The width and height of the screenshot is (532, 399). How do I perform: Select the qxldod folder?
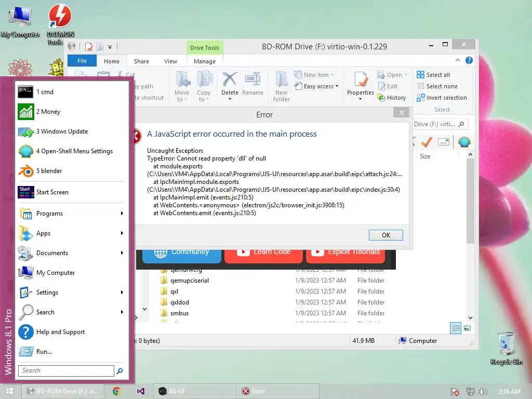(179, 302)
